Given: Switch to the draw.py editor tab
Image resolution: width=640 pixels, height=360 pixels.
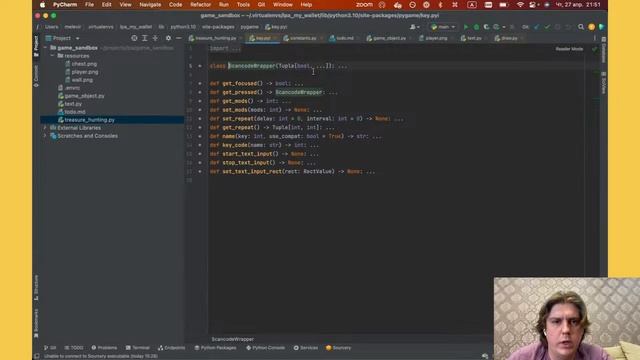Looking at the screenshot, I should pos(509,38).
